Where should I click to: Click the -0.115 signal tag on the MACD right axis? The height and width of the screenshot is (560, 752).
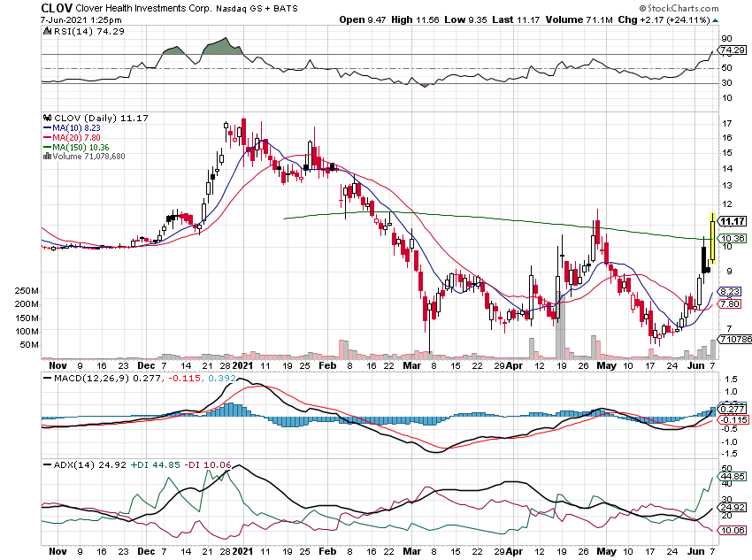coord(733,420)
